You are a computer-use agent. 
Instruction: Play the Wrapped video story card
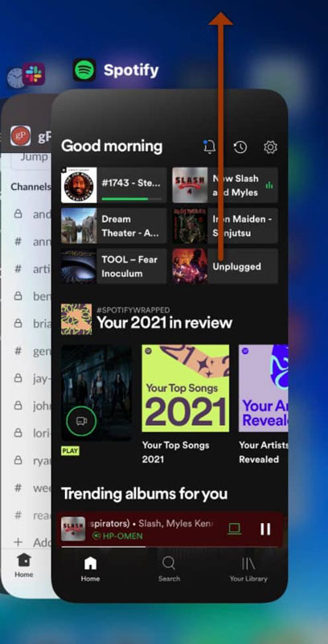pyautogui.click(x=96, y=393)
